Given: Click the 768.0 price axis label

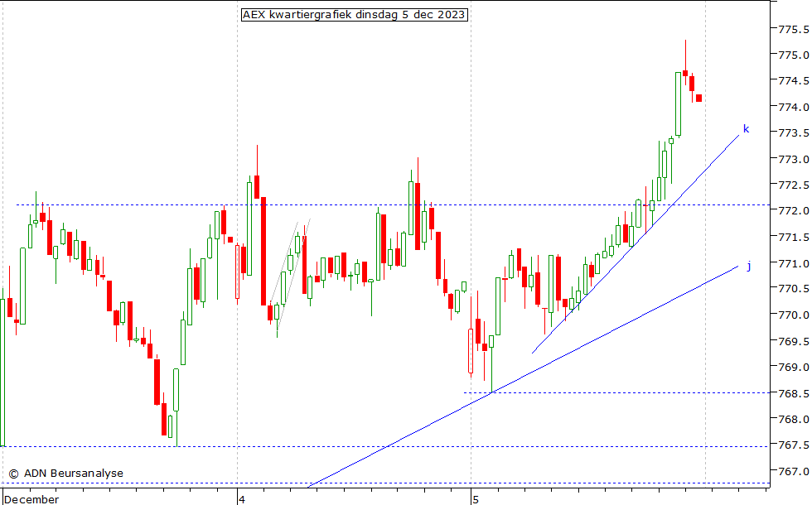Looking at the screenshot, I should pyautogui.click(x=794, y=419).
